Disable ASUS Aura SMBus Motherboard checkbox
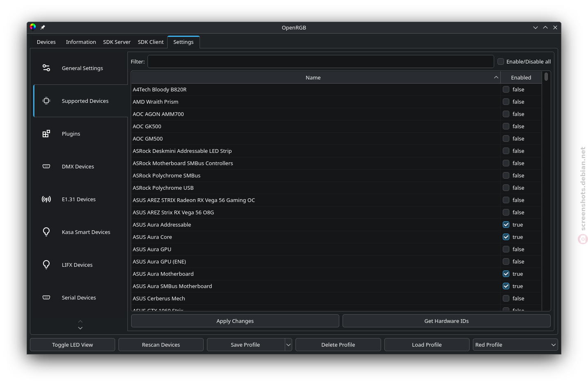588x386 pixels. 506,286
